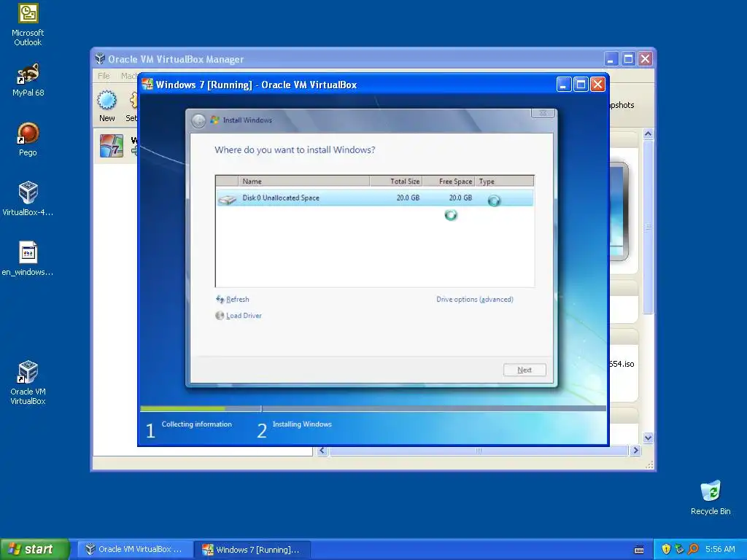Image resolution: width=747 pixels, height=560 pixels.
Task: Select the en_windows ISO file icon
Action: pos(28,259)
